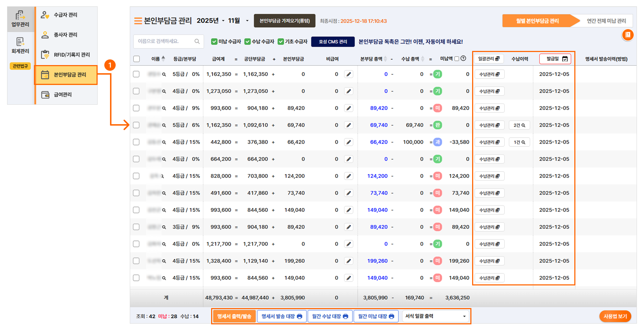Viewport: 644px width, 330px height.
Task: Click the red 미 status badge for 89,420
Action: (x=437, y=108)
